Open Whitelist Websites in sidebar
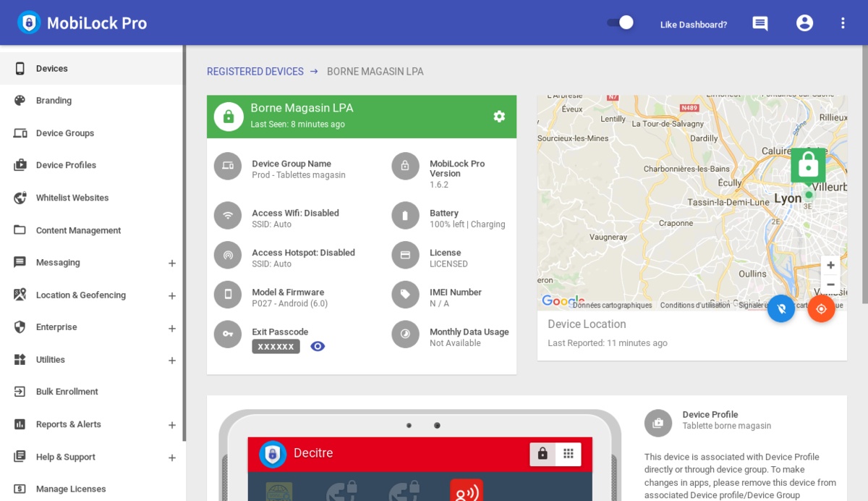Image resolution: width=868 pixels, height=501 pixels. point(72,198)
